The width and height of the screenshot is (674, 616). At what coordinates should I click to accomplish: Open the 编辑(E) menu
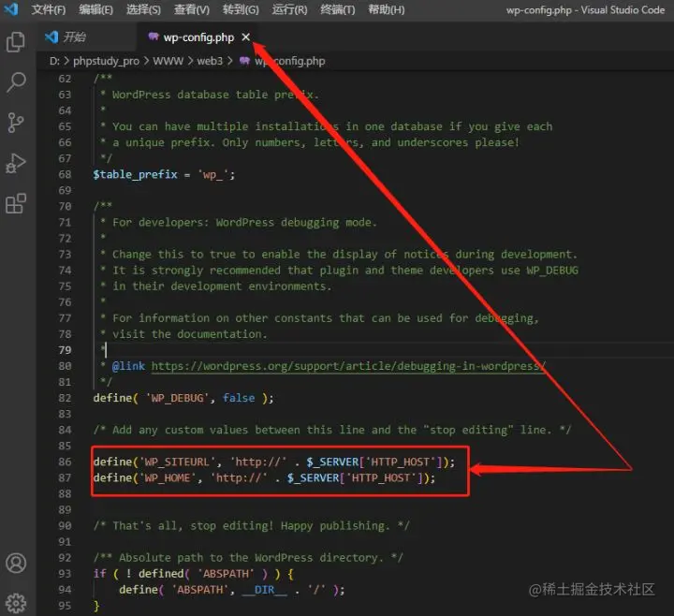pyautogui.click(x=95, y=9)
